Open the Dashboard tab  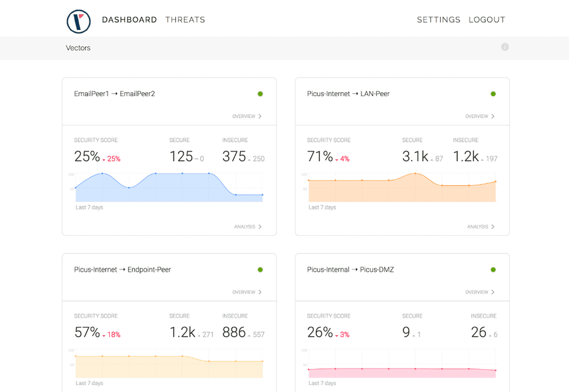point(129,20)
